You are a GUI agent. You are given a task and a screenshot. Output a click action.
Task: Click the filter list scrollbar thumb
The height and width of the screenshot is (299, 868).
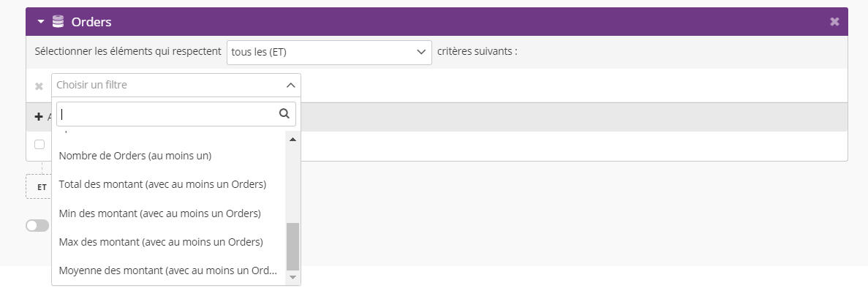pos(293,246)
